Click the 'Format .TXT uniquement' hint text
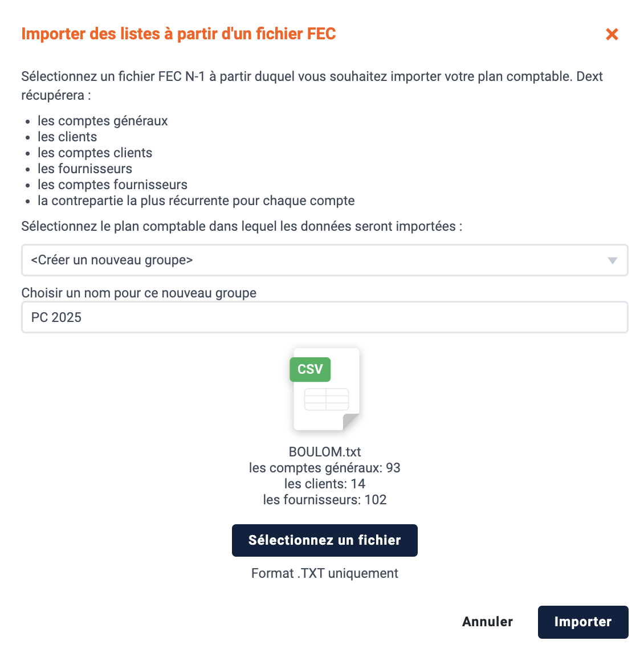 [324, 573]
